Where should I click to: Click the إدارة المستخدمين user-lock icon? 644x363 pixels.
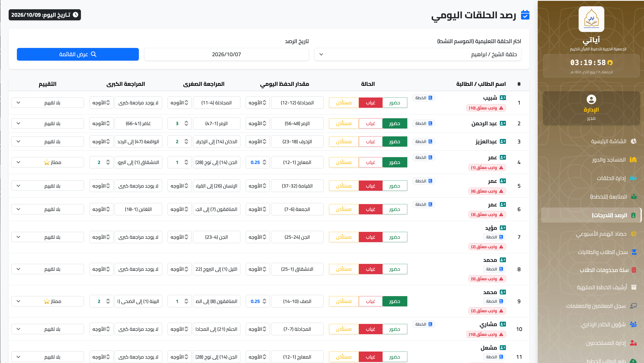click(x=633, y=343)
